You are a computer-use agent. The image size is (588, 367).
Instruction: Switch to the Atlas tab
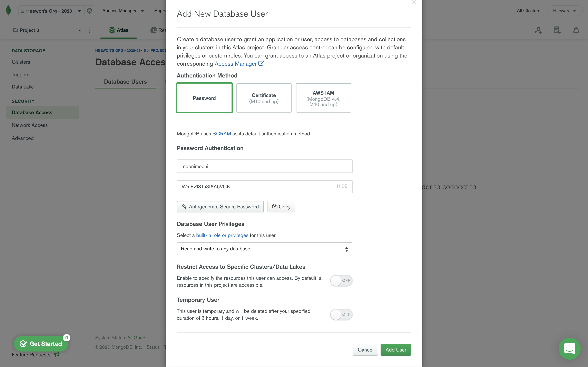(x=119, y=30)
